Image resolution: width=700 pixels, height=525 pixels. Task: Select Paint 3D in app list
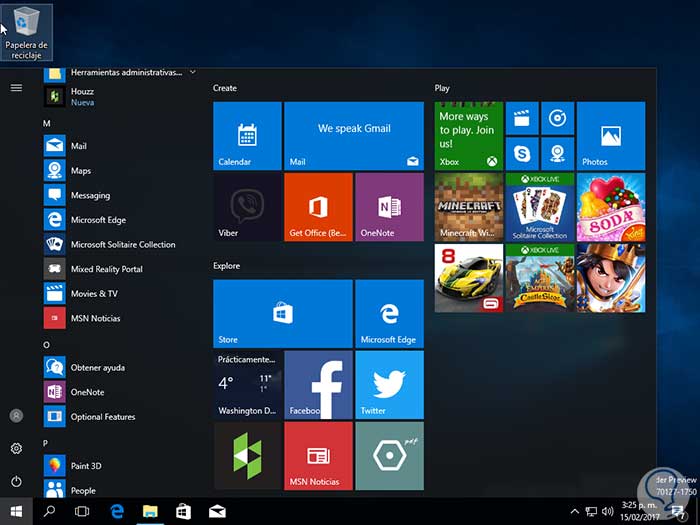pos(86,466)
